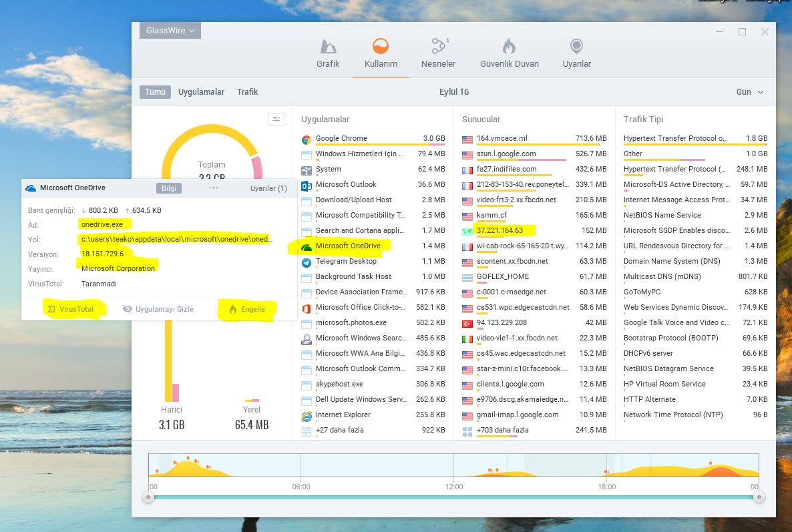Click the System app icon
The image size is (792, 532).
point(306,170)
